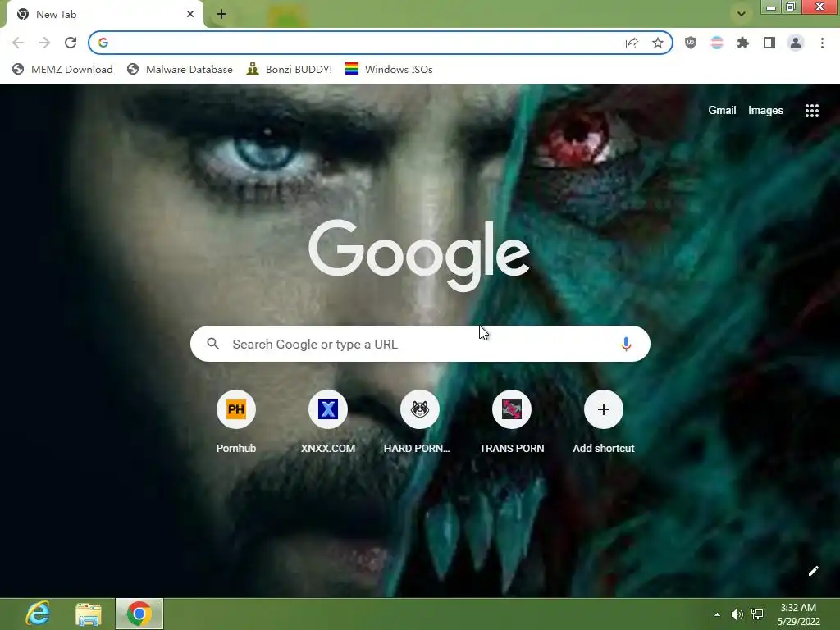The width and height of the screenshot is (840, 630).
Task: Open the MEMZ Download bookmark
Action: point(62,69)
